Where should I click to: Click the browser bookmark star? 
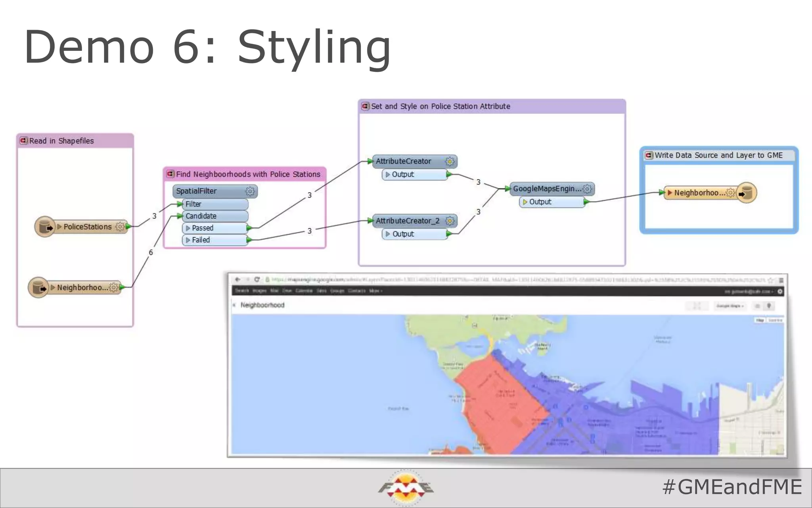771,280
